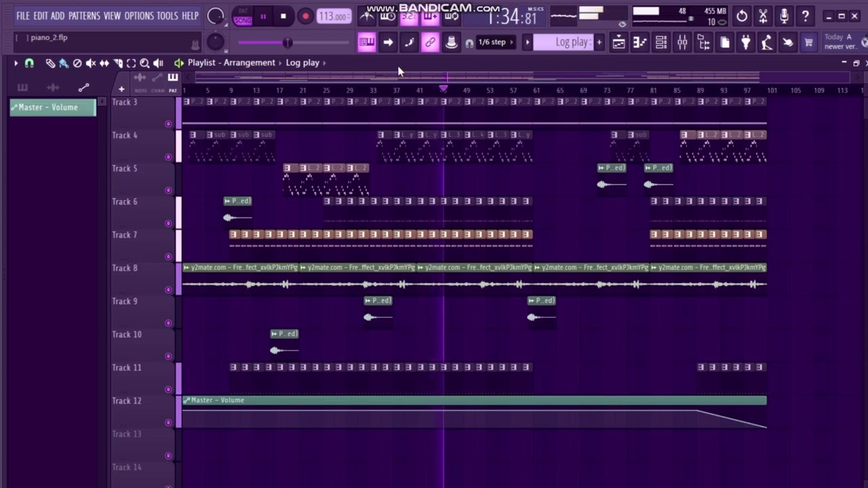Open the ADD menu
The image size is (868, 488).
(x=58, y=16)
